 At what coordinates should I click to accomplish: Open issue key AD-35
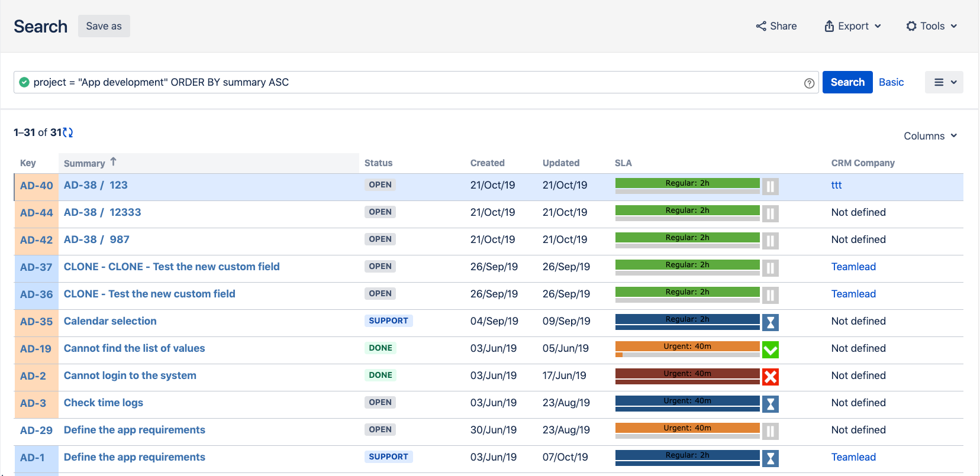(x=36, y=322)
